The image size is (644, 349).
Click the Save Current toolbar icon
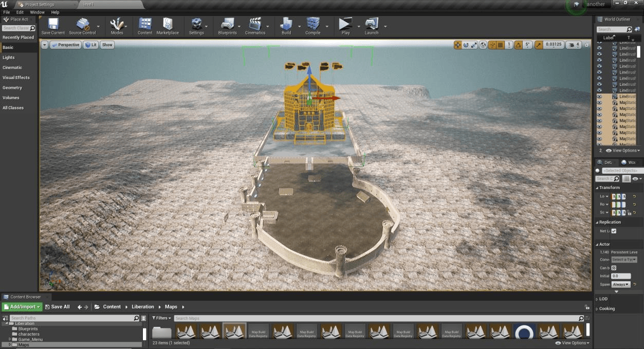(x=53, y=26)
